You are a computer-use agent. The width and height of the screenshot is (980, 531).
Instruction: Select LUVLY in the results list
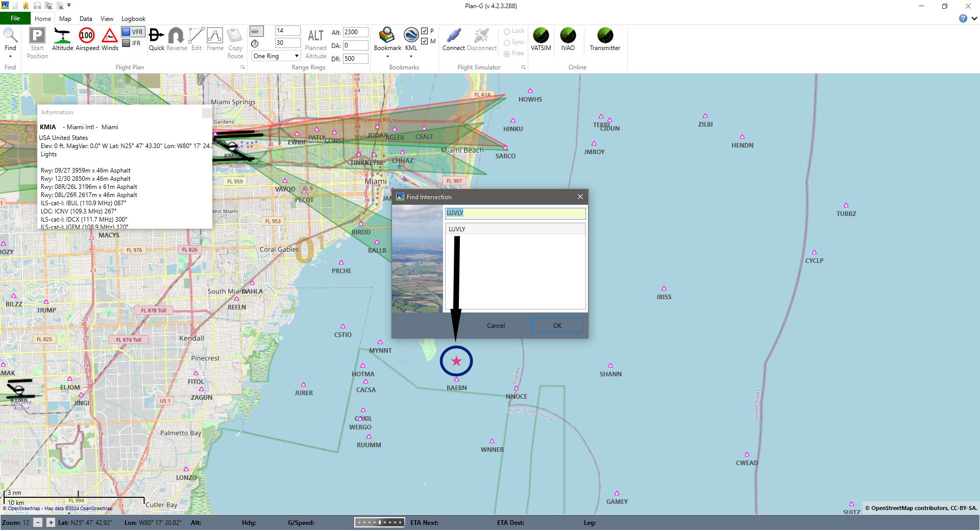pyautogui.click(x=515, y=229)
